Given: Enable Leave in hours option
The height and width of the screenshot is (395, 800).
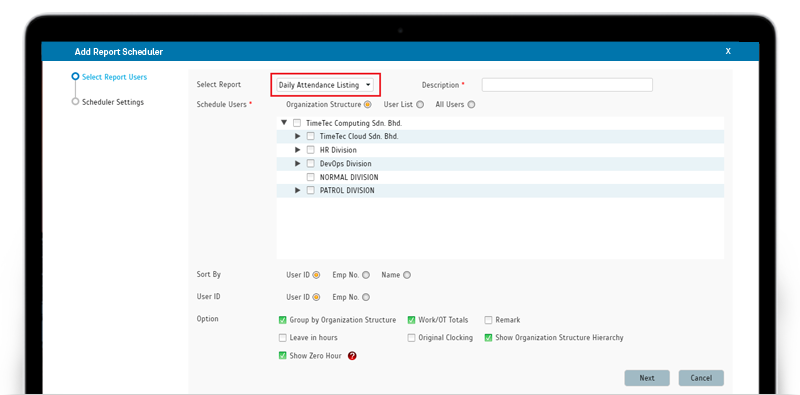Looking at the screenshot, I should pos(283,338).
